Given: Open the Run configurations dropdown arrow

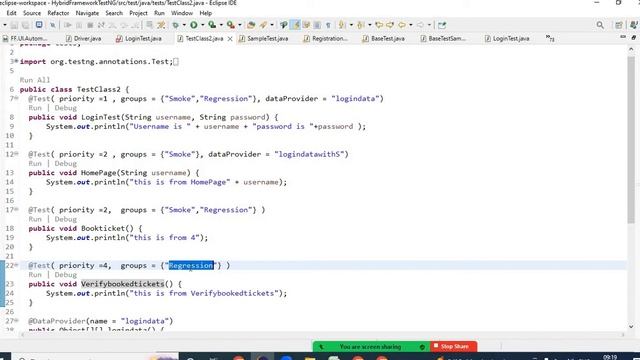Looking at the screenshot, I should point(202,25).
